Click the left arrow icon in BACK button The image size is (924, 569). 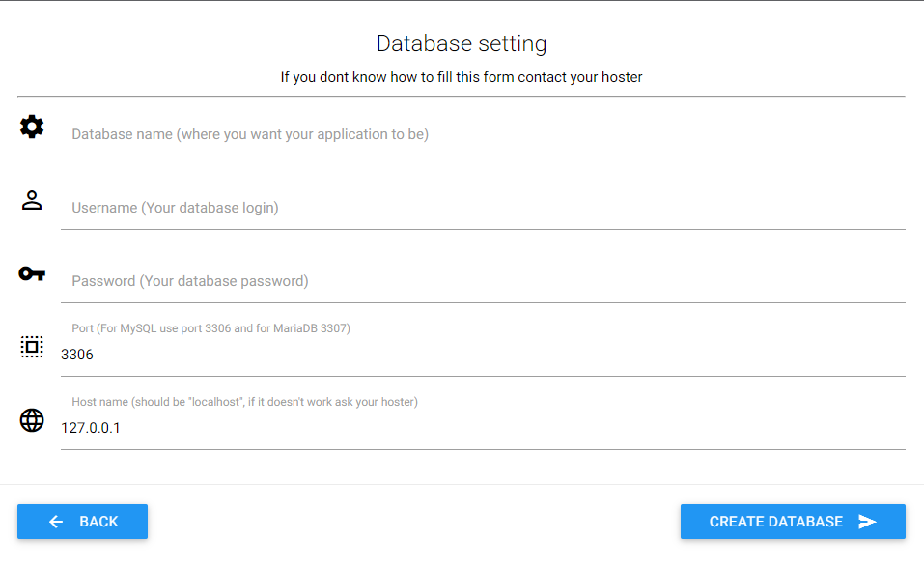(x=56, y=522)
